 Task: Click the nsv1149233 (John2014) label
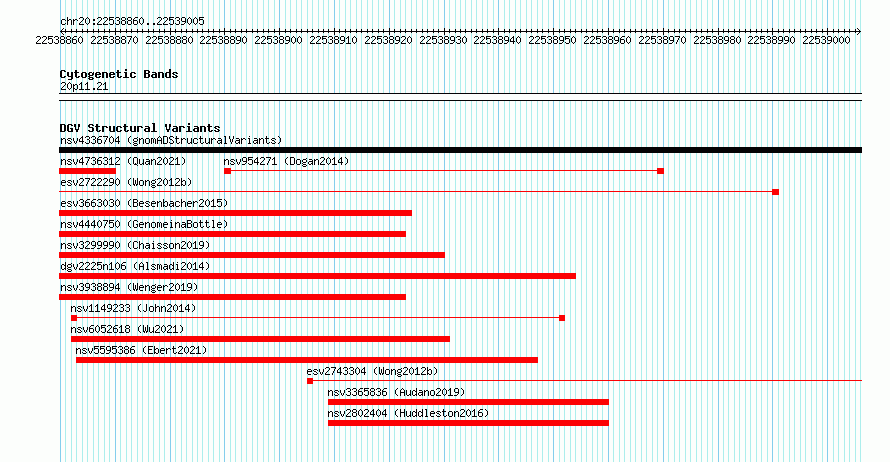133,308
